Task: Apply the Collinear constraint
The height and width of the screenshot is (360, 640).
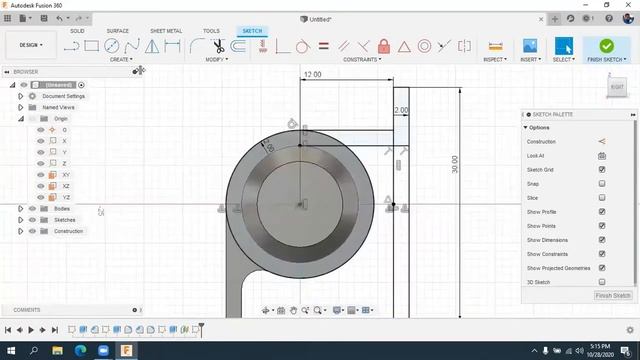Action: click(x=444, y=46)
